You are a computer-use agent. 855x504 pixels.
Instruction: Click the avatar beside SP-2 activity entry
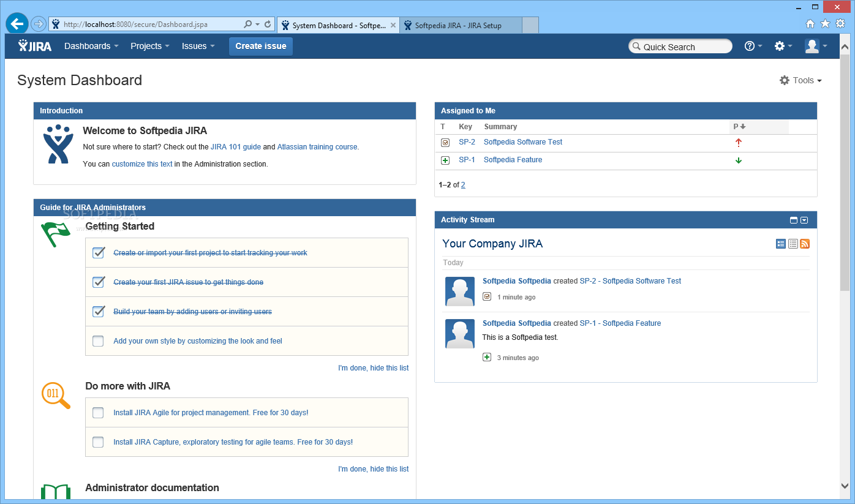[x=460, y=291]
